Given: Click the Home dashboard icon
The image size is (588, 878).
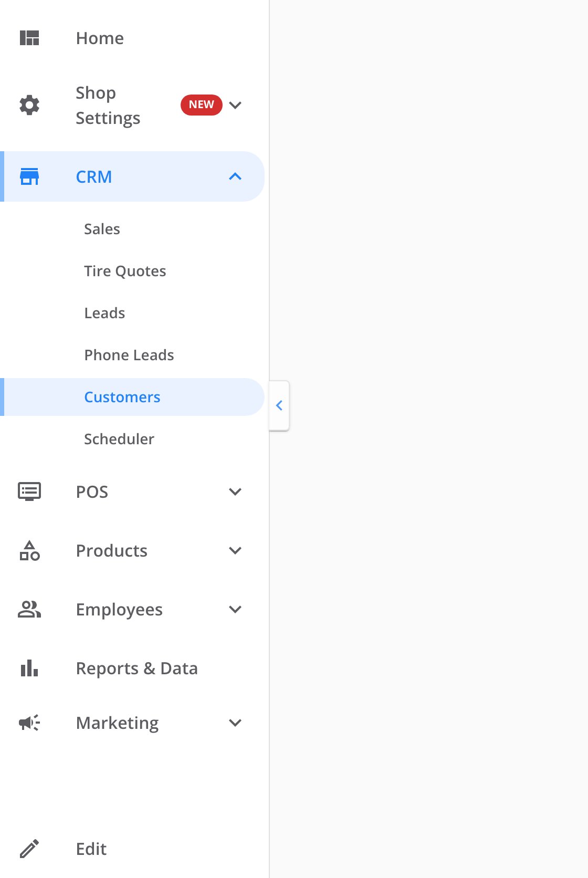Looking at the screenshot, I should pyautogui.click(x=29, y=38).
